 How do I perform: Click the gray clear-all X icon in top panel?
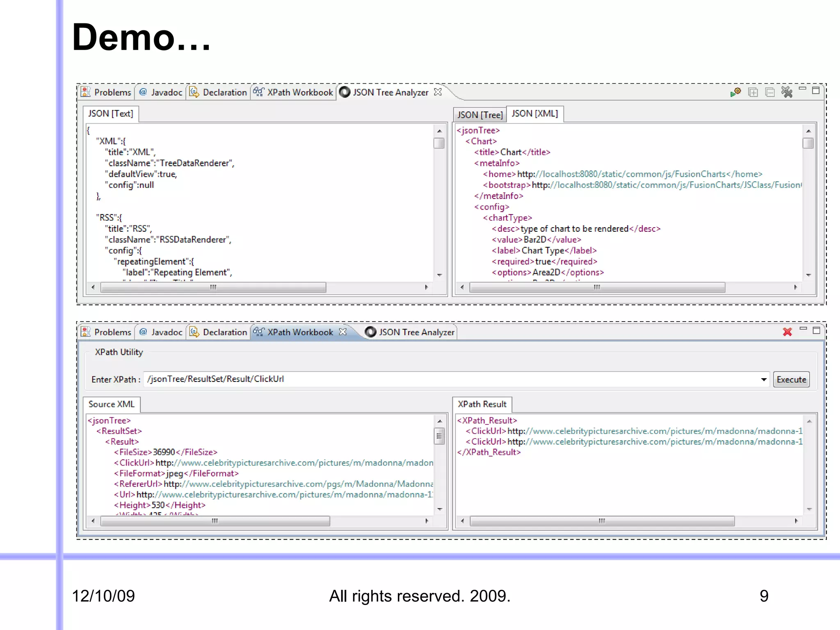787,92
